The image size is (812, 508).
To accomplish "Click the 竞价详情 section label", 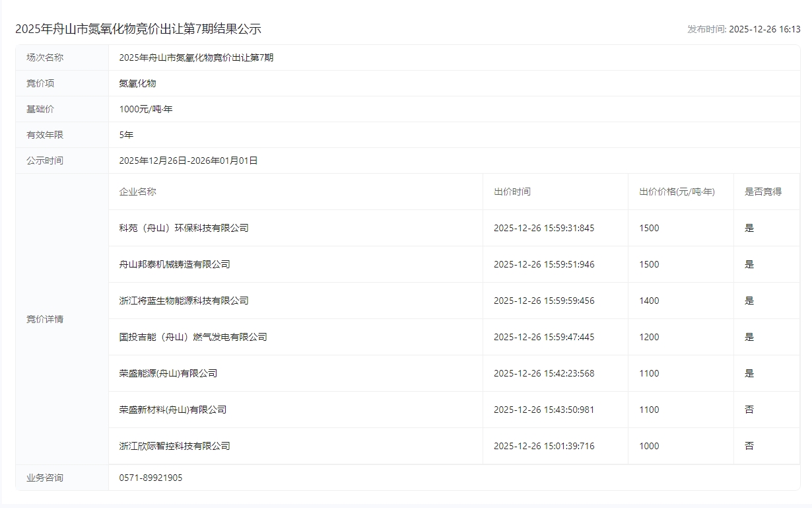I will coord(45,319).
